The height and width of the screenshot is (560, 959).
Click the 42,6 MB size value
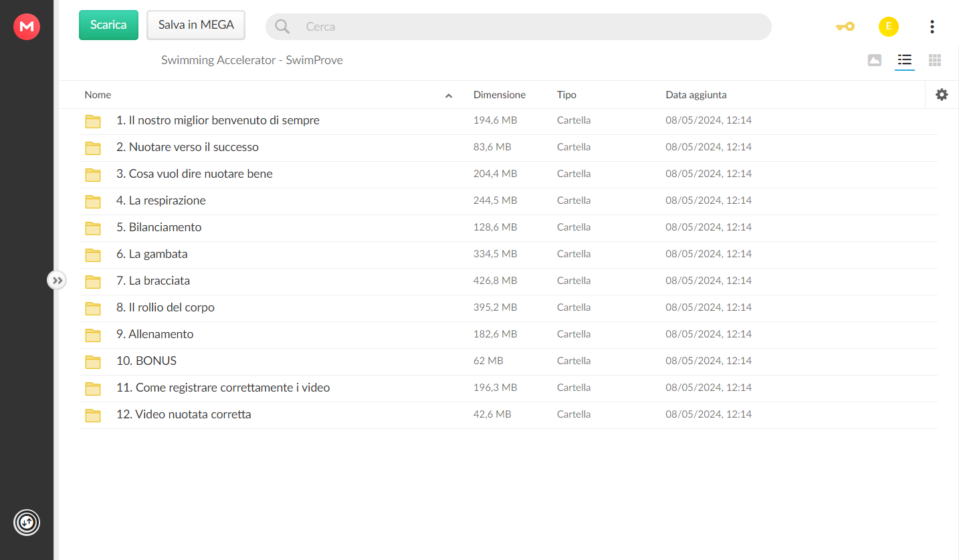(492, 414)
